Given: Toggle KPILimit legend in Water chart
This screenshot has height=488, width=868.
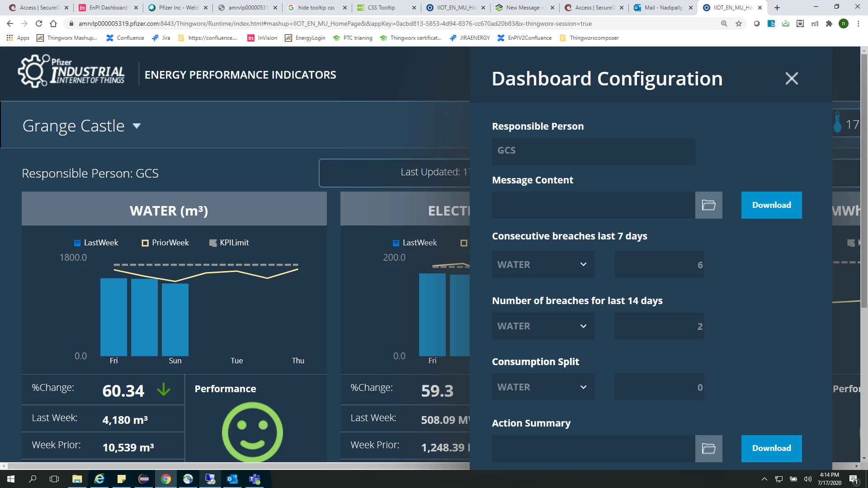Looking at the screenshot, I should 229,243.
